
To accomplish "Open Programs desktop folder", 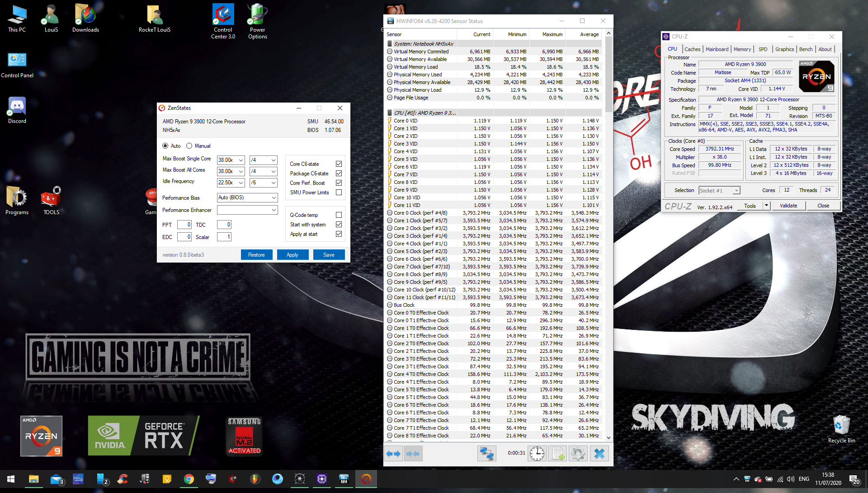I will click(17, 201).
